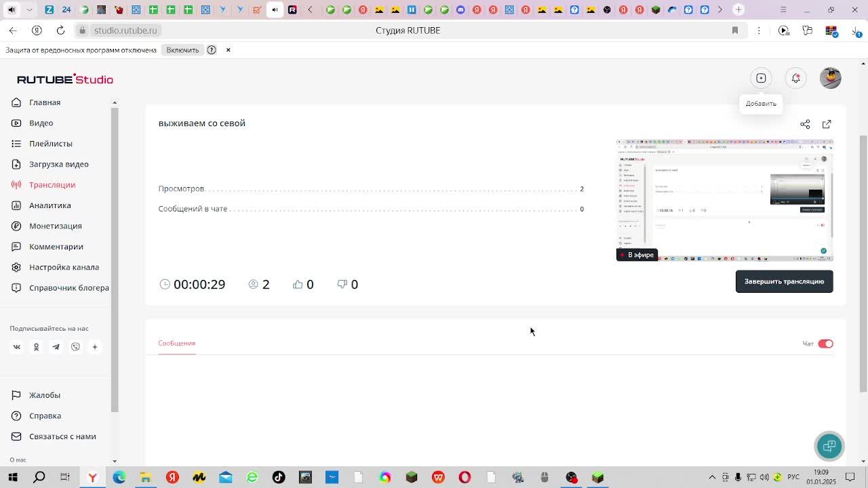
Task: Open Жалобы in the sidebar
Action: point(45,395)
